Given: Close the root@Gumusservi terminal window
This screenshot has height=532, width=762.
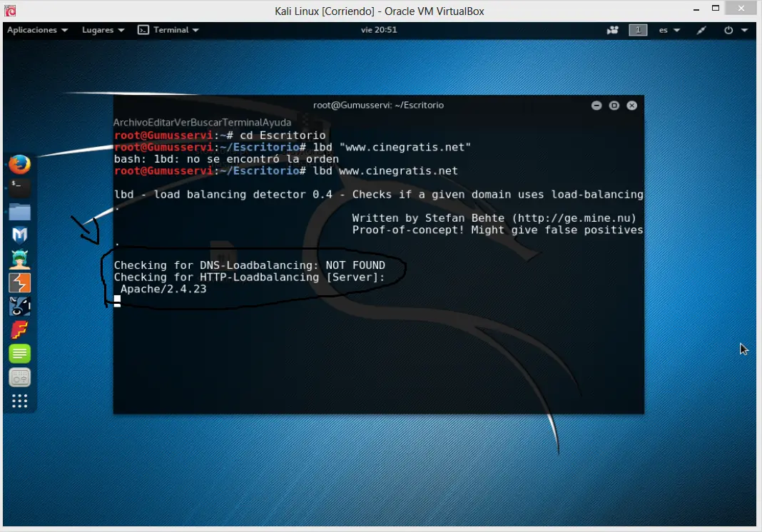Looking at the screenshot, I should 631,106.
